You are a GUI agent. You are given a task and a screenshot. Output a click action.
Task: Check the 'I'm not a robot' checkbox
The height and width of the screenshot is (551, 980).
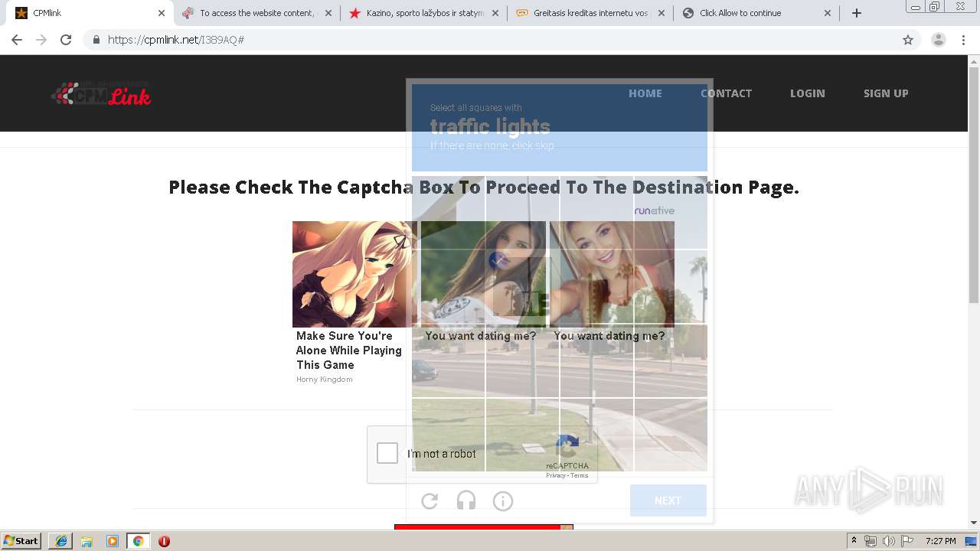387,453
